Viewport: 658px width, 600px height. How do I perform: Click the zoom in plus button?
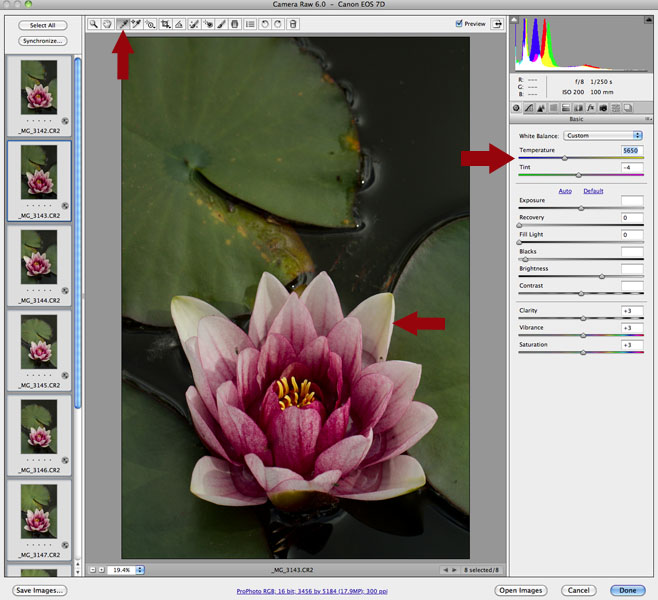point(101,570)
